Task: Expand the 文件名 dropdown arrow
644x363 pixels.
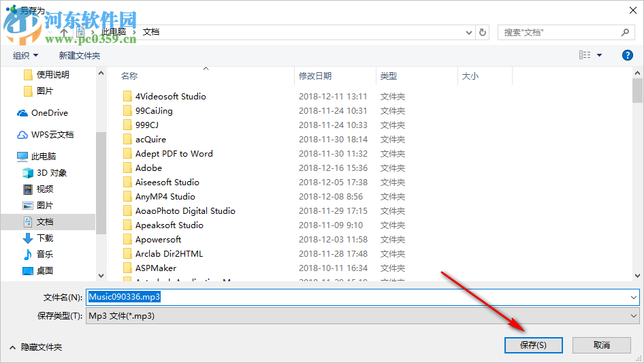Action: pyautogui.click(x=633, y=297)
